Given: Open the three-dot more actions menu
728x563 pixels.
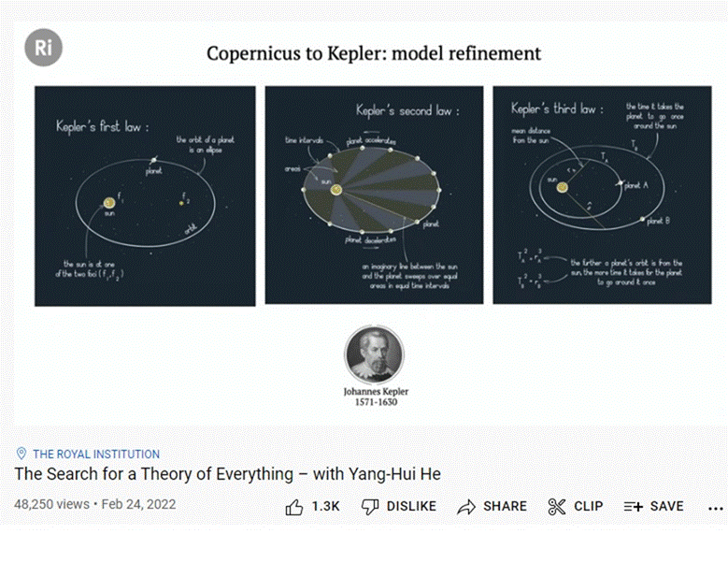Looking at the screenshot, I should [716, 509].
